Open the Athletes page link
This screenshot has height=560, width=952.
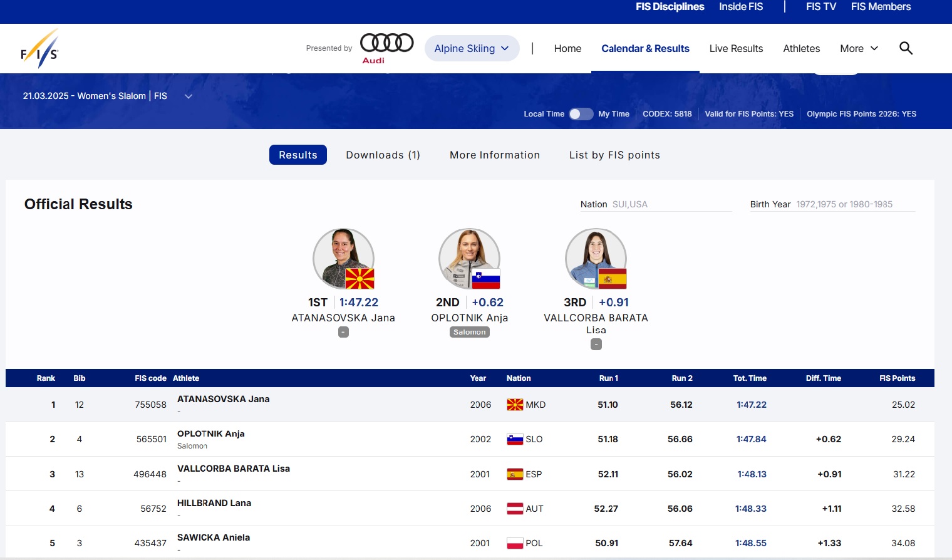801,48
